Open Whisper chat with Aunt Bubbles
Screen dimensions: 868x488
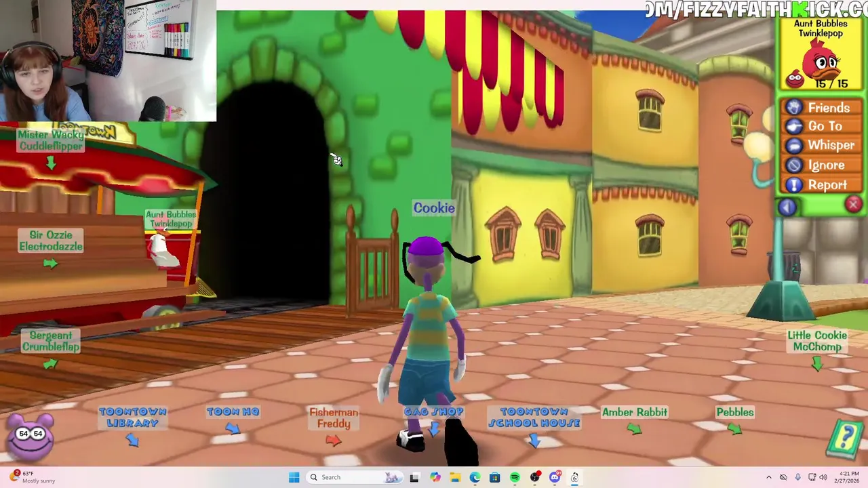pos(821,146)
